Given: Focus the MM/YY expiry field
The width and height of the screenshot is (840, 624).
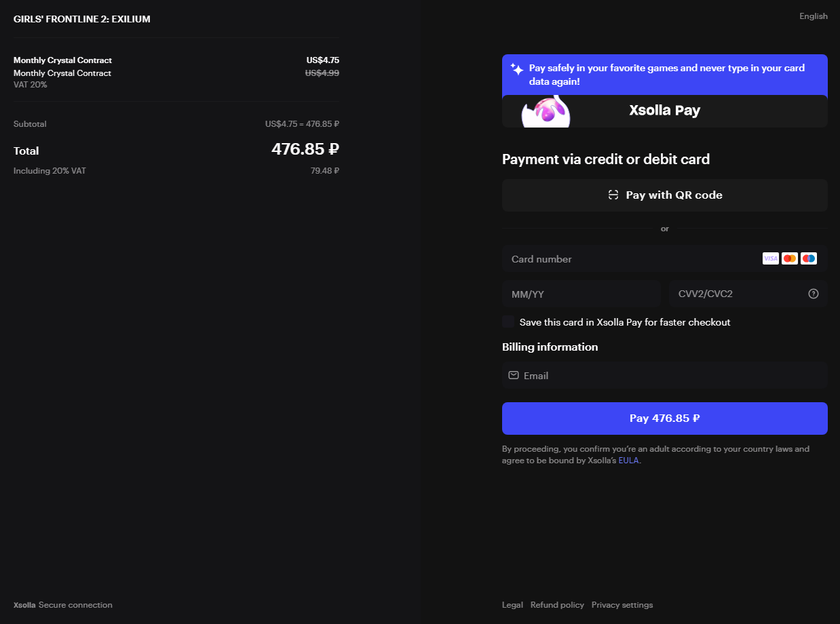Looking at the screenshot, I should point(581,294).
